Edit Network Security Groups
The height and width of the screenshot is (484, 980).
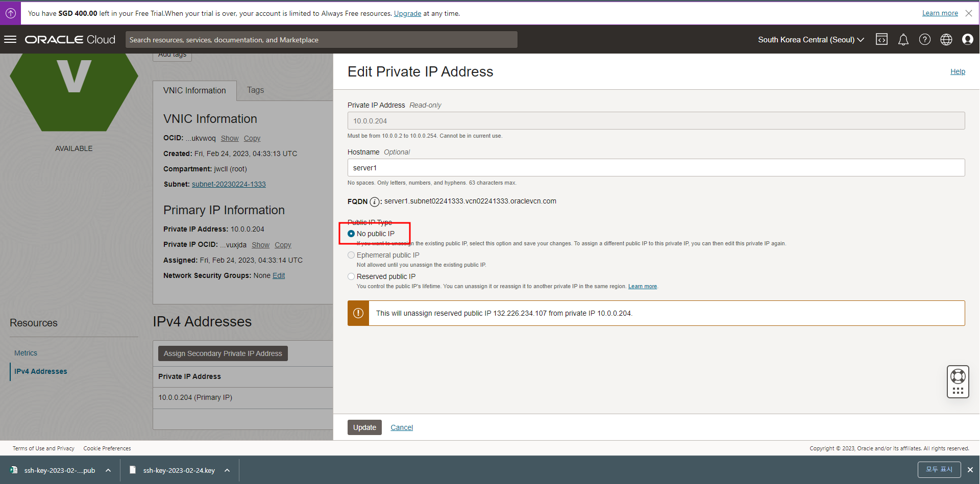click(x=279, y=275)
